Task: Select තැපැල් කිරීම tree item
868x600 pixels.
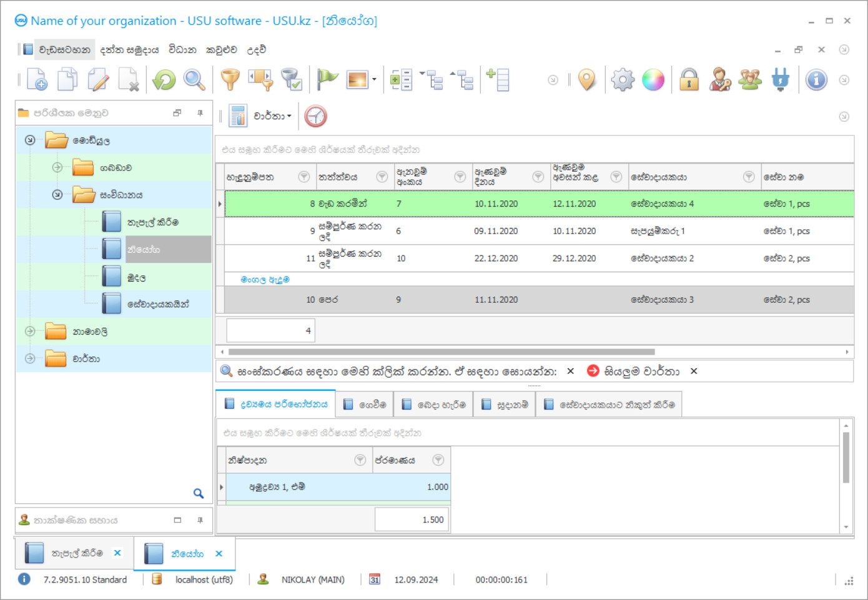Action: (153, 222)
